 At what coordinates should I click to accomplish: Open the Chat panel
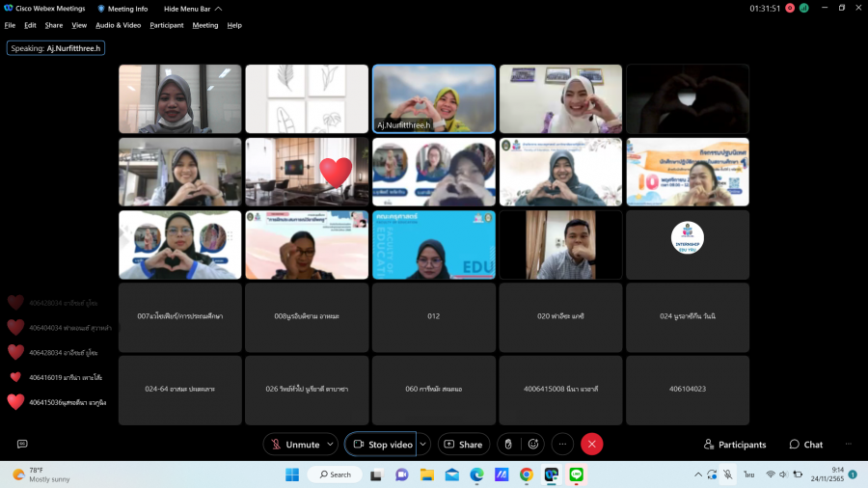805,445
